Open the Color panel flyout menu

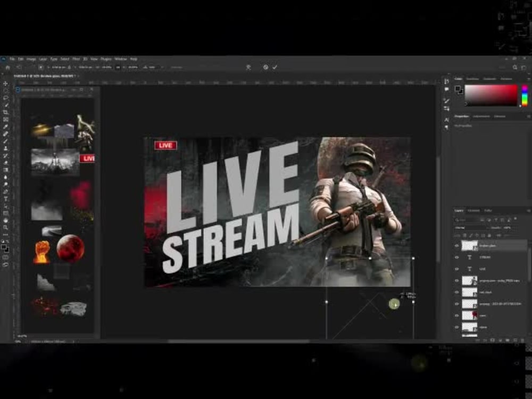(x=528, y=79)
